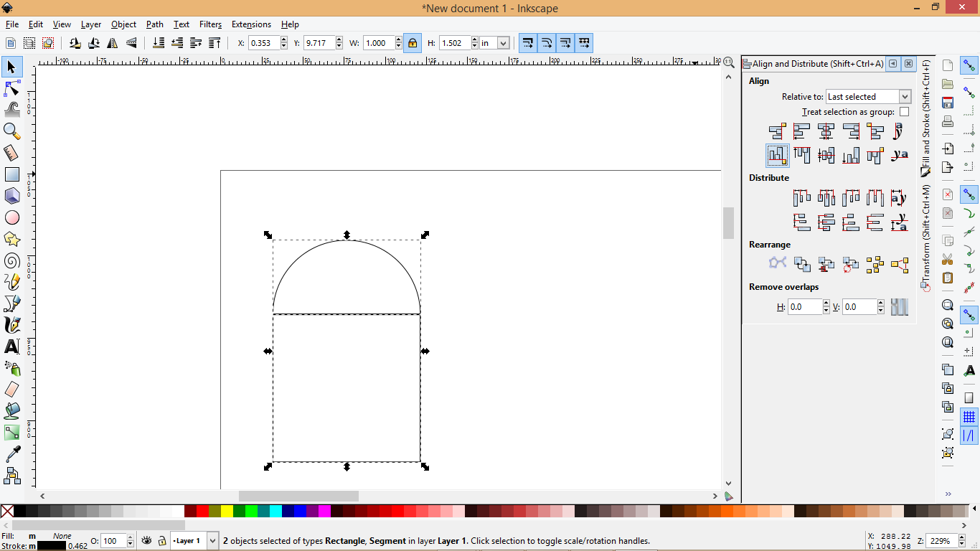The height and width of the screenshot is (551, 980).
Task: Enable Treat selection as group
Action: 904,111
